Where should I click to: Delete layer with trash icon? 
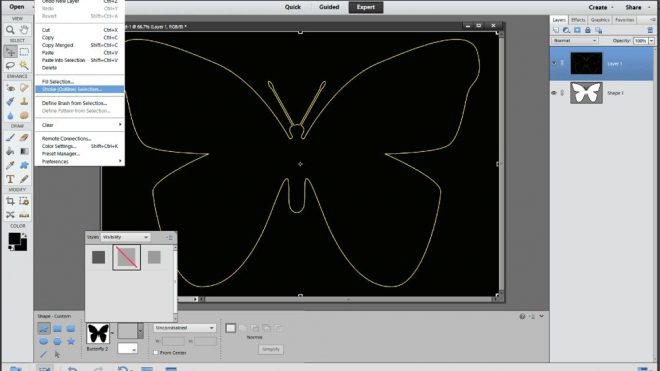[650, 30]
